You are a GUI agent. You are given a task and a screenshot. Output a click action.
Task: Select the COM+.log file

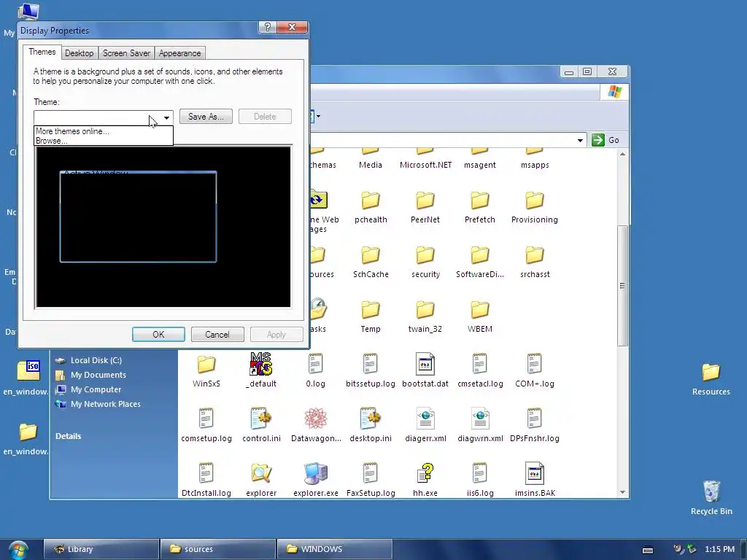click(x=535, y=371)
